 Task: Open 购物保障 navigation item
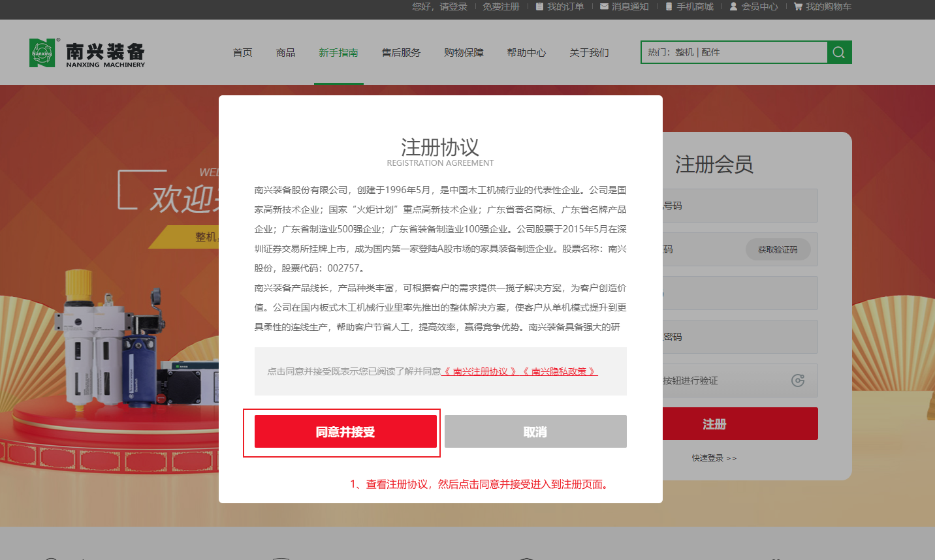point(464,52)
